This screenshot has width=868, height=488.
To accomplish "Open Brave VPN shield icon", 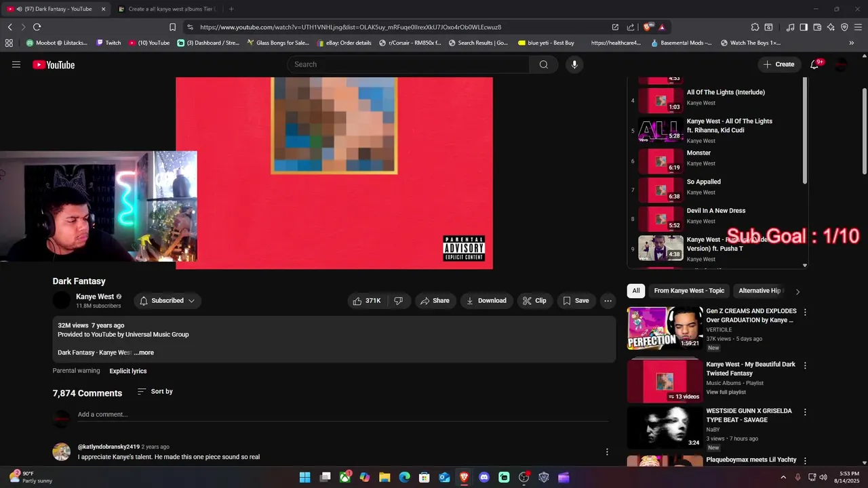I will pos(844,27).
